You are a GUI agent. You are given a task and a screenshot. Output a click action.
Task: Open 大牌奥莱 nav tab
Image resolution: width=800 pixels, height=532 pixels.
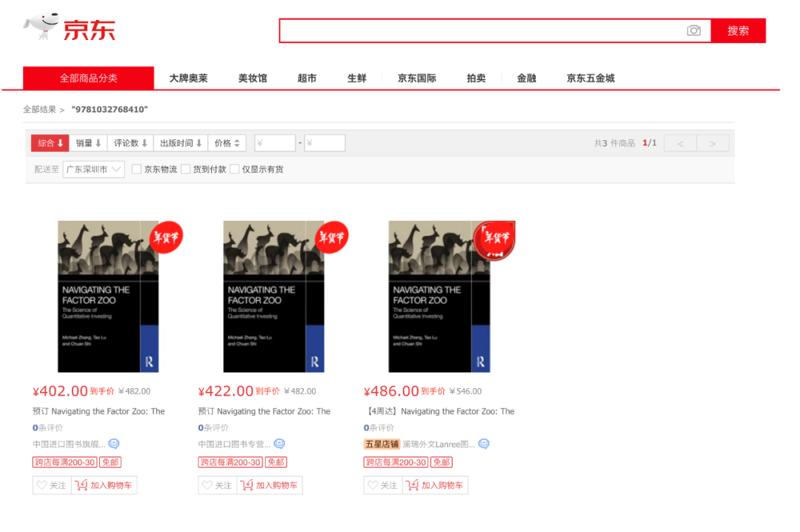tap(188, 78)
